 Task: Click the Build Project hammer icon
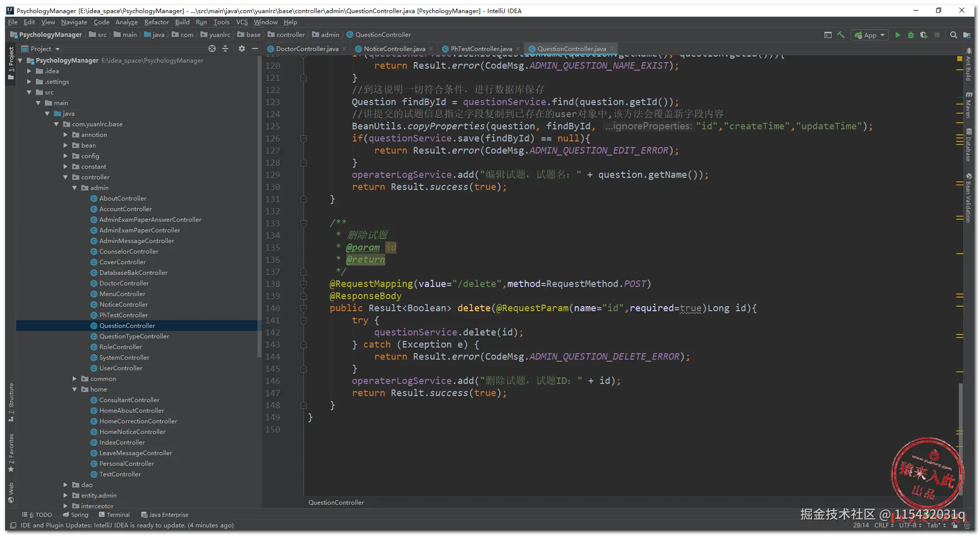pyautogui.click(x=841, y=35)
